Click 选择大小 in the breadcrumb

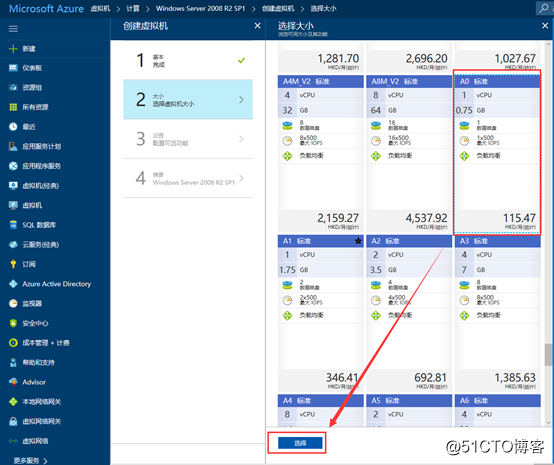[323, 8]
